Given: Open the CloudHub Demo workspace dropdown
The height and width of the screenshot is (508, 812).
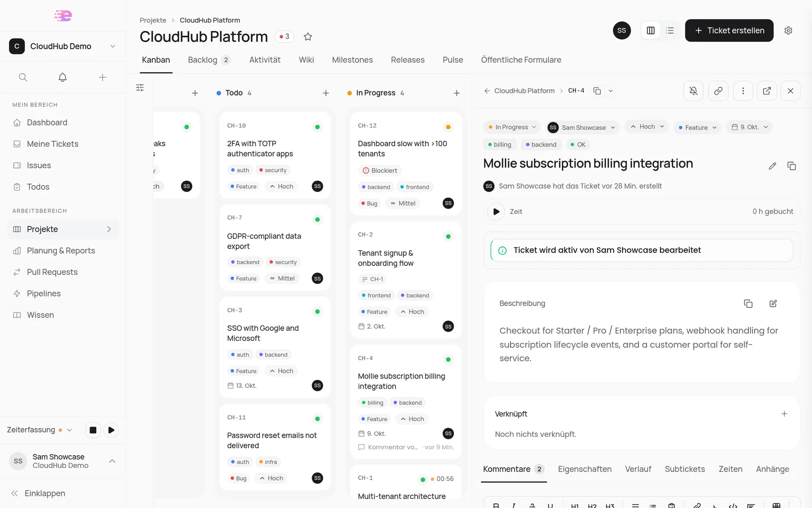Looking at the screenshot, I should click(63, 46).
